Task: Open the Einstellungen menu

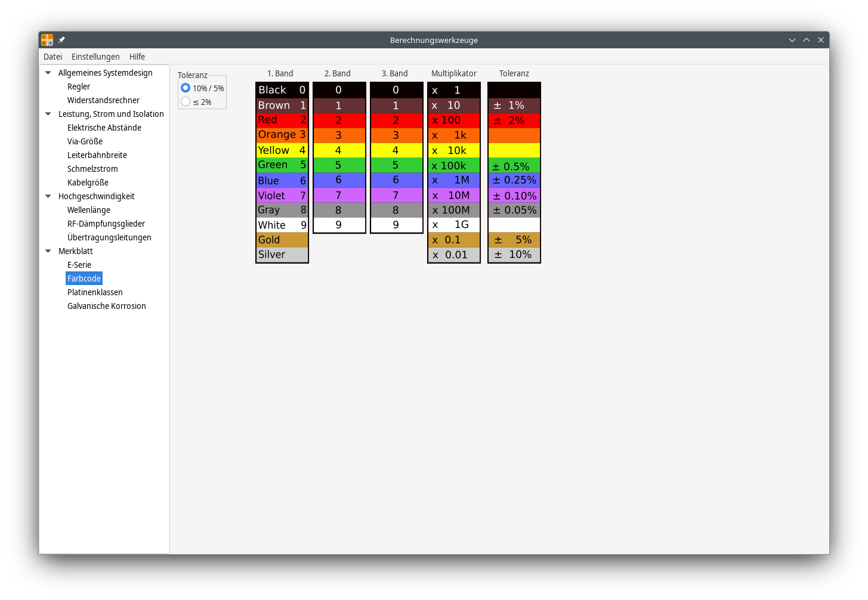Action: pos(95,57)
